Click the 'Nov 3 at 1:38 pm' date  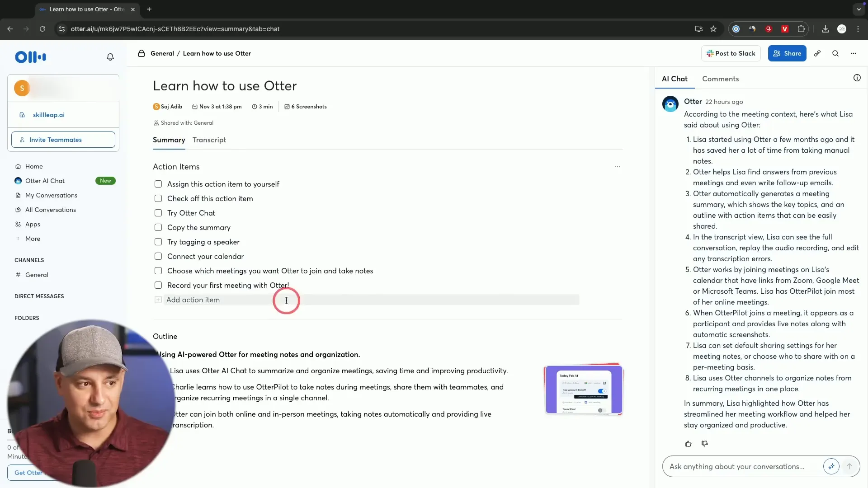[x=217, y=107]
